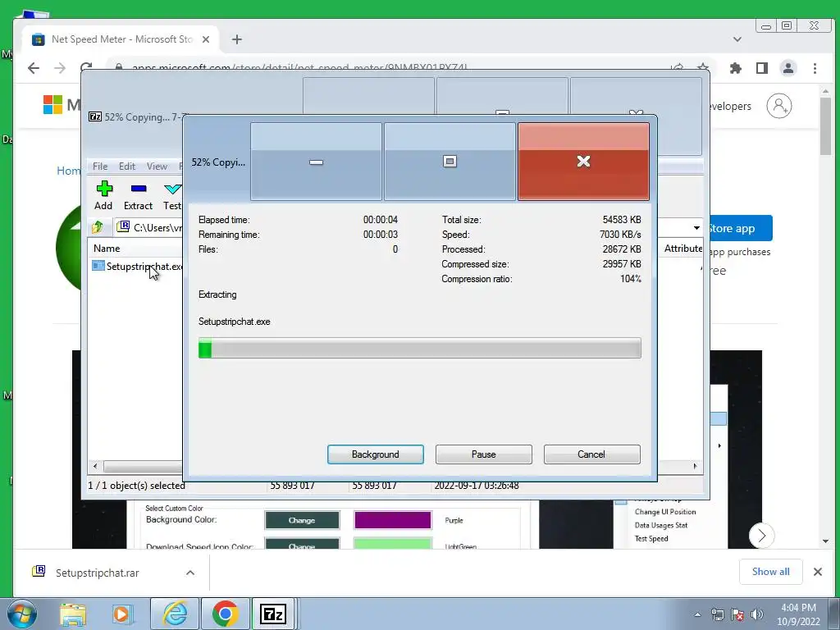Click the Add icon in 7-Zip toolbar

coord(103,195)
